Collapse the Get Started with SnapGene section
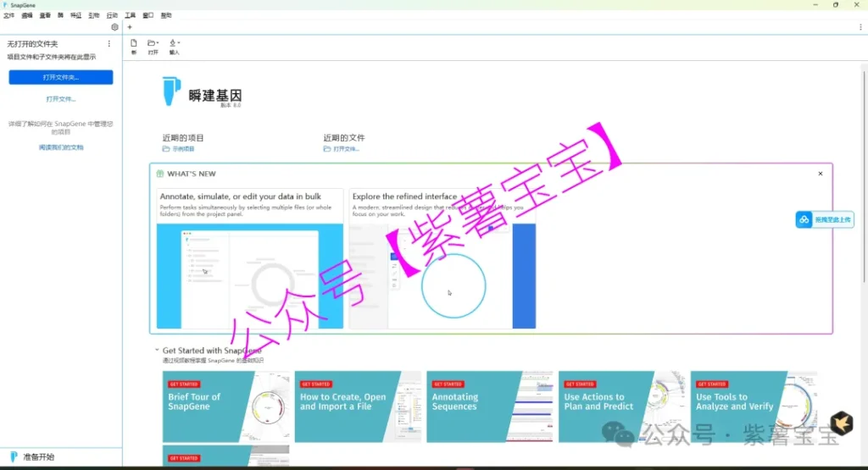Image resolution: width=868 pixels, height=470 pixels. [157, 351]
